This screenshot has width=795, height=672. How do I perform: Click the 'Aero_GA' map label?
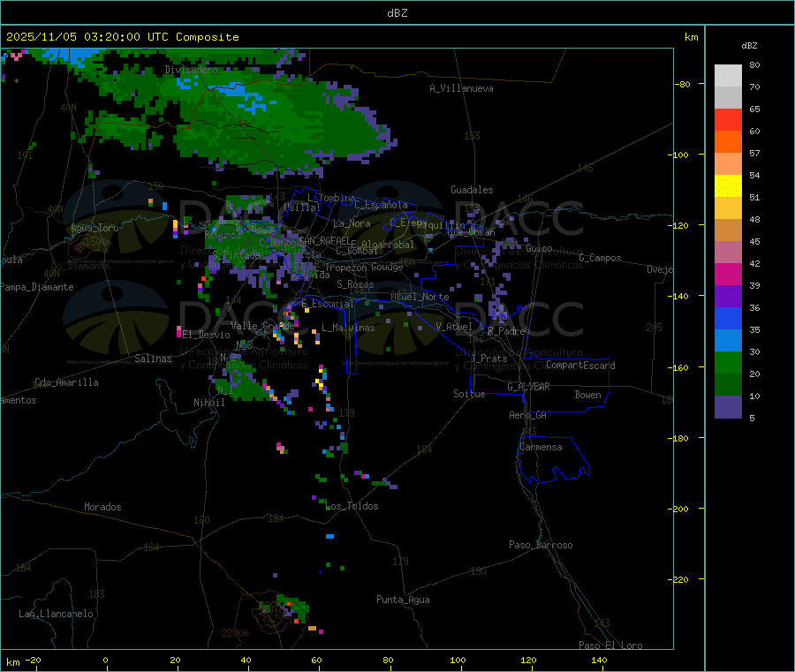click(528, 415)
